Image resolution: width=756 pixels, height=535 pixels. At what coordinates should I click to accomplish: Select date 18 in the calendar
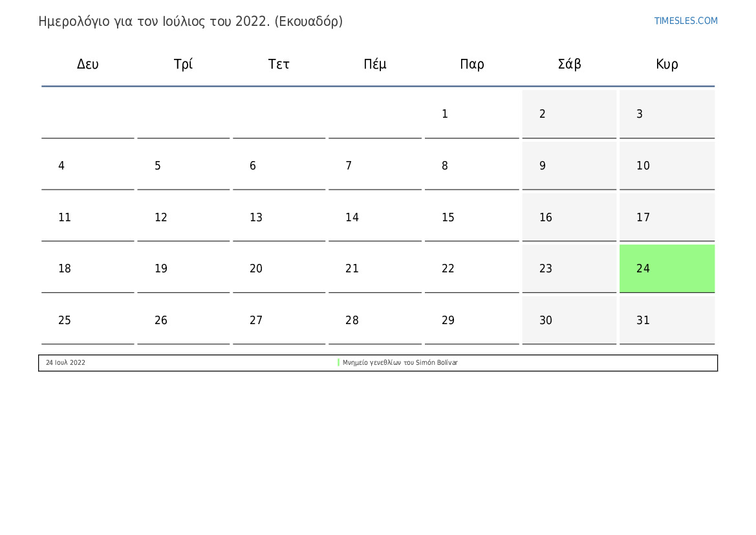[88, 268]
